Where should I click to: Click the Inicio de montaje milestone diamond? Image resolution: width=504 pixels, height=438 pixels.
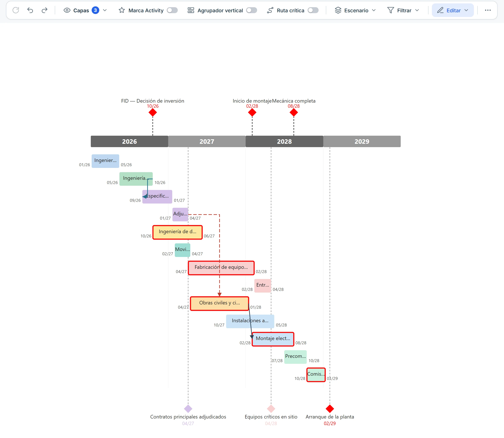[x=252, y=113]
